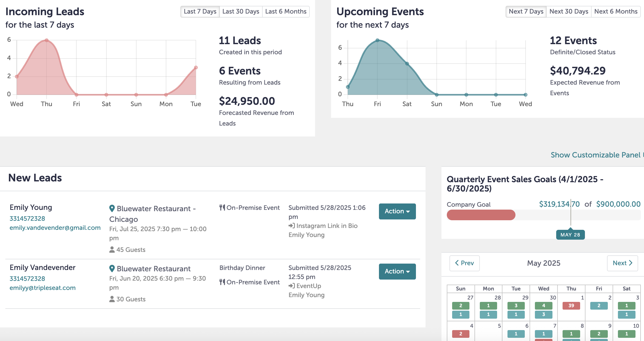This screenshot has width=644, height=341.
Task: Click the 30 Guests person icon
Action: [112, 299]
